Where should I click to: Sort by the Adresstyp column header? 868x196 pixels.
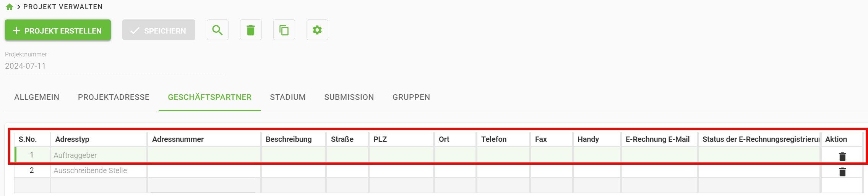click(72, 139)
